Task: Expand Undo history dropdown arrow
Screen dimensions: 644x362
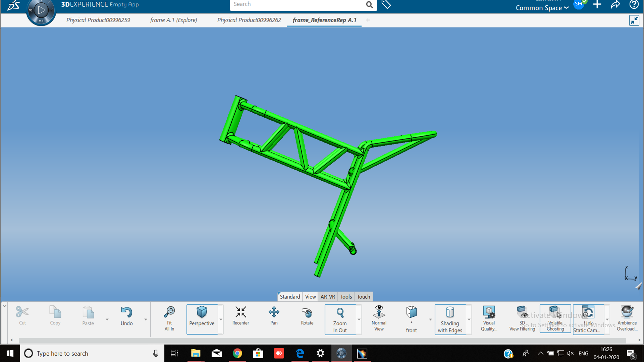Action: (x=146, y=319)
